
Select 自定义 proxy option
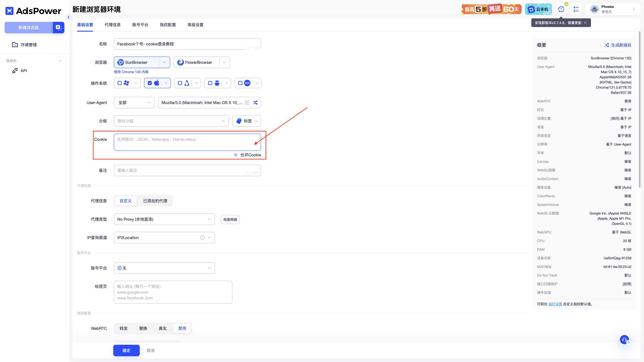click(x=125, y=201)
